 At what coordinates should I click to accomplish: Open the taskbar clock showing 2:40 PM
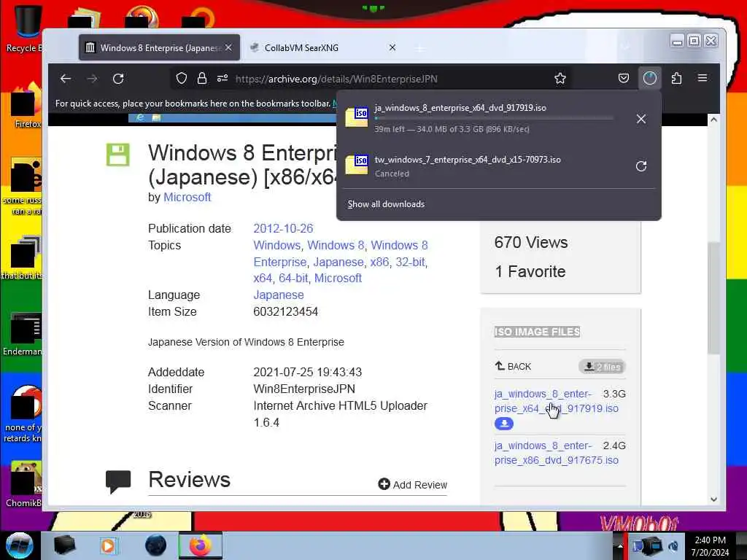coord(711,546)
